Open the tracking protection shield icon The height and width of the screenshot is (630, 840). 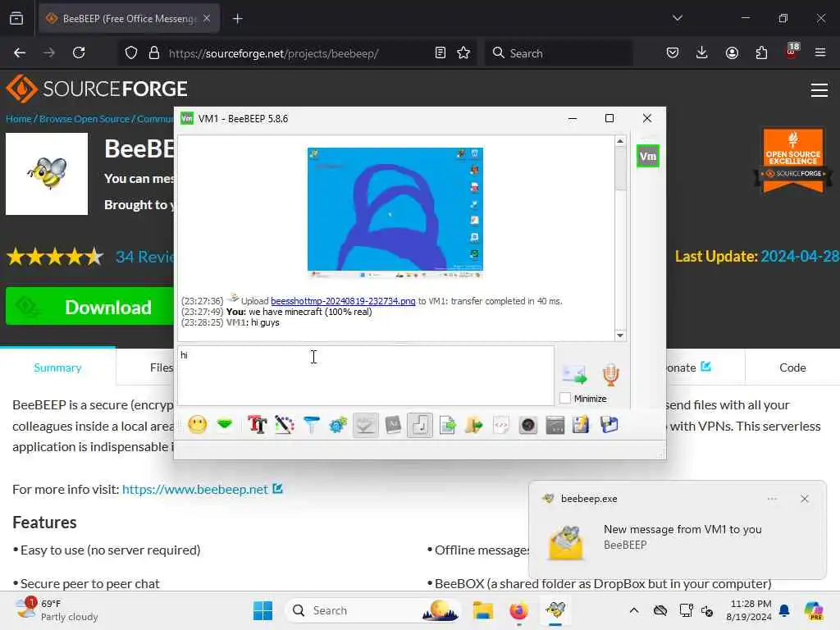pyautogui.click(x=131, y=53)
